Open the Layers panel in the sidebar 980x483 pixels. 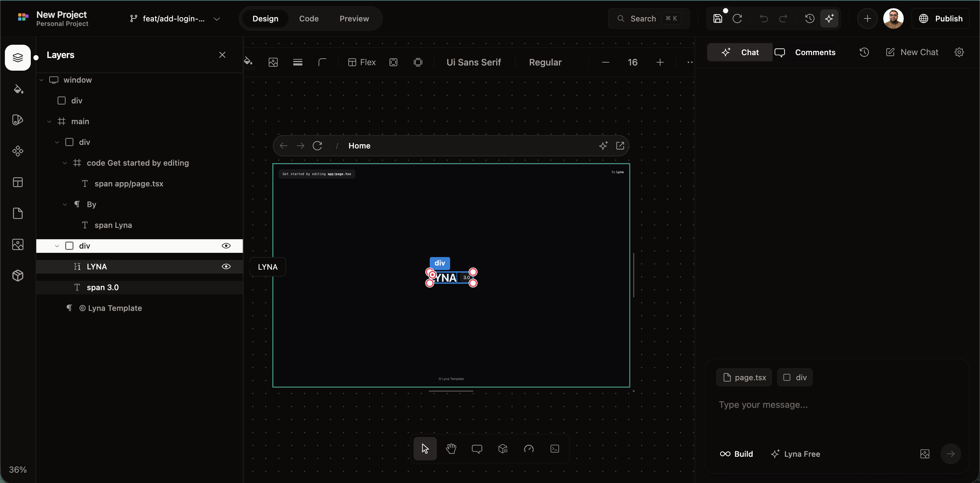pos(18,57)
